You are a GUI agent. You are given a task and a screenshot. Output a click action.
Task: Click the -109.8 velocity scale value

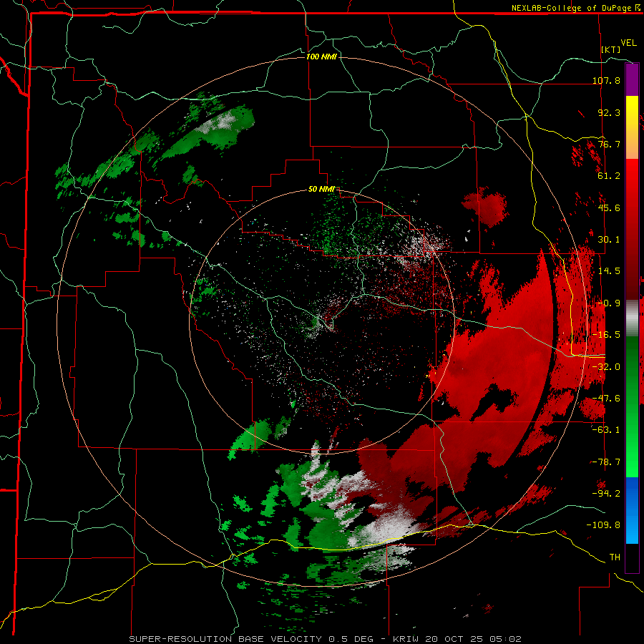coord(604,525)
